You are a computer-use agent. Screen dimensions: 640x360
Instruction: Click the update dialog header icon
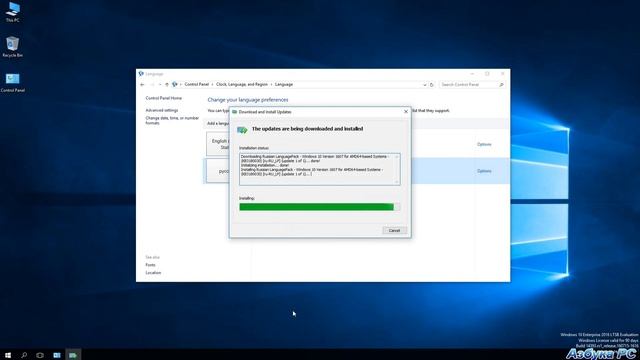[242, 130]
